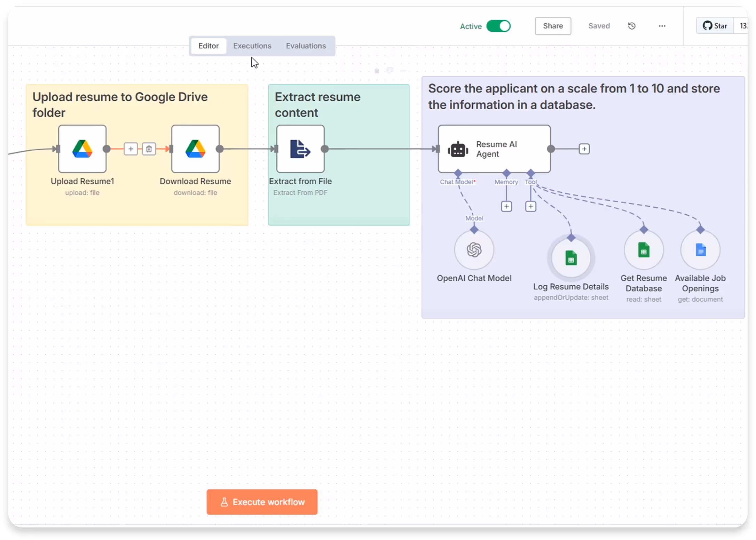Select the Available Job Openings document node

click(700, 250)
